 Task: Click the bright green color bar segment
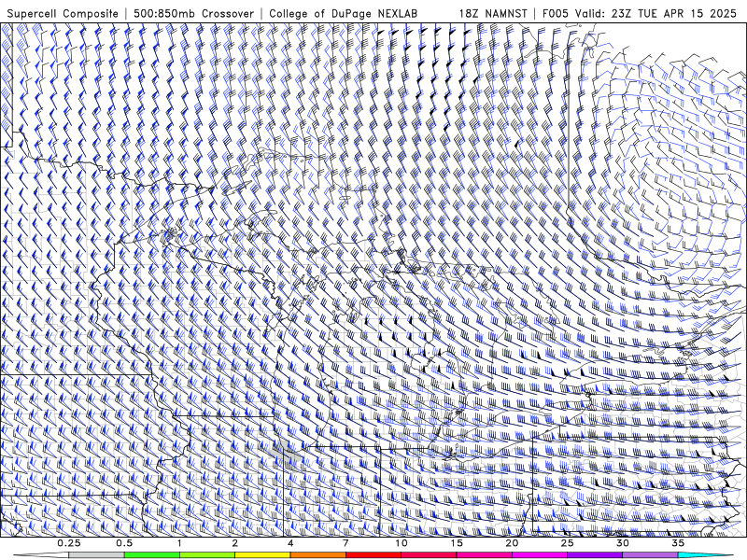[152, 555]
